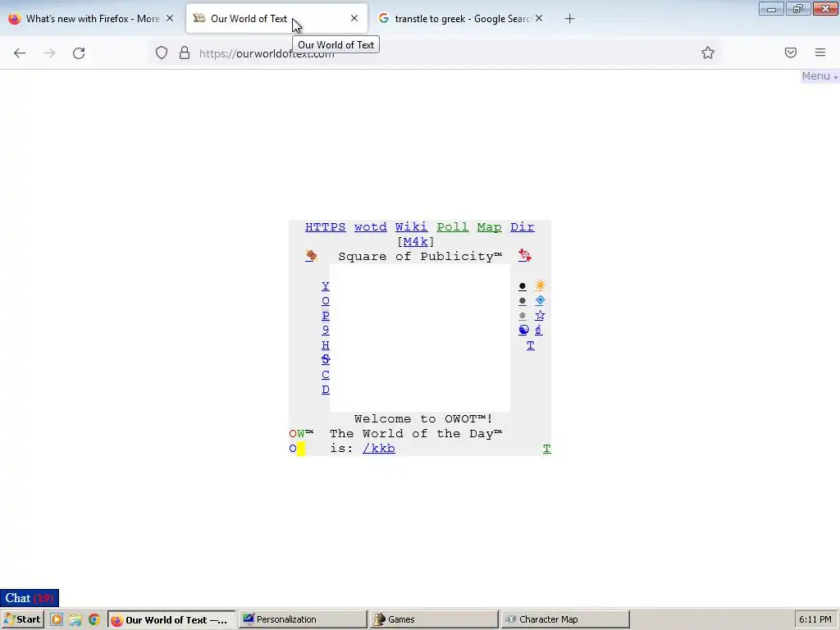840x630 pixels.
Task: Click the letter C link in left column
Action: [x=325, y=374]
